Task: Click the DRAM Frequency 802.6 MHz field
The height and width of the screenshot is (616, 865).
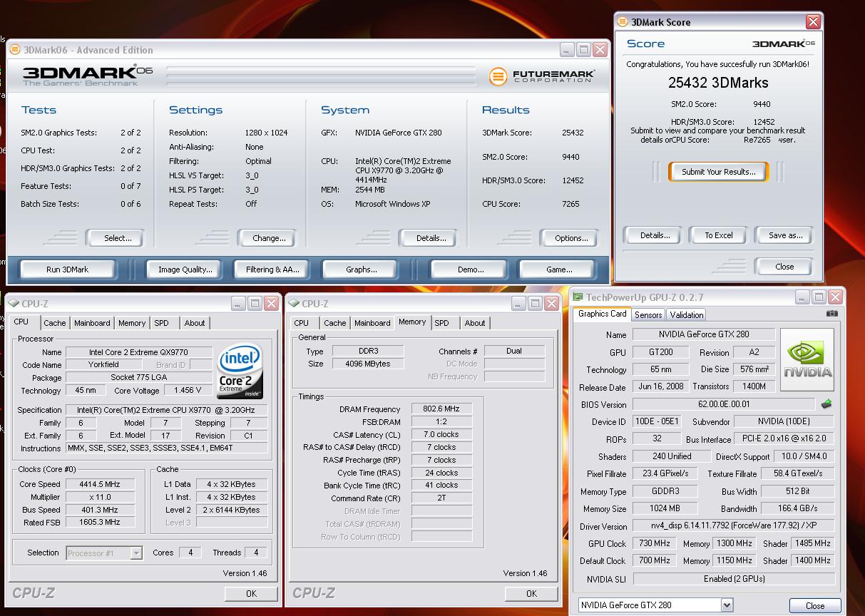Action: (x=441, y=409)
